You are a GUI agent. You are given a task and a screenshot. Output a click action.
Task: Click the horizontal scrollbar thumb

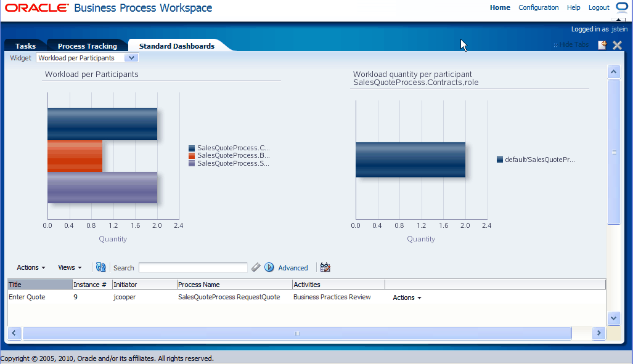coord(296,333)
